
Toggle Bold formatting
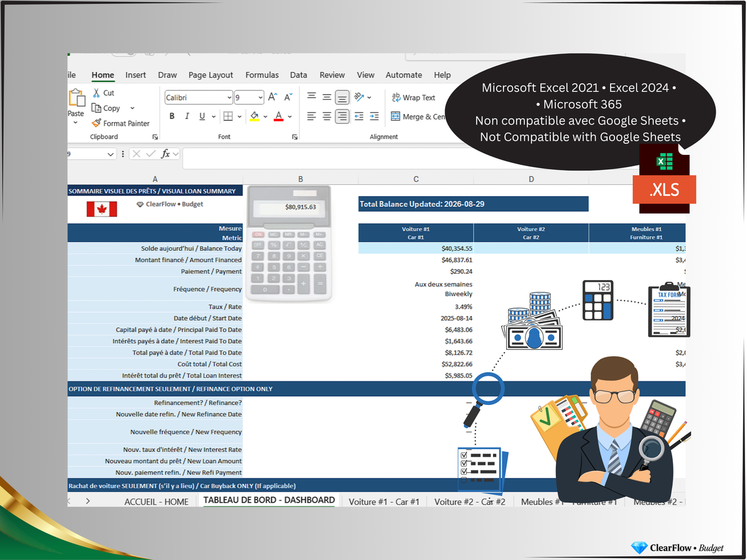coord(172,116)
